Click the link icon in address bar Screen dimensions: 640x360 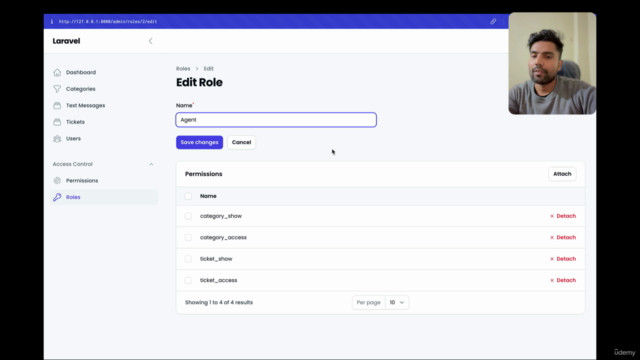[493, 21]
